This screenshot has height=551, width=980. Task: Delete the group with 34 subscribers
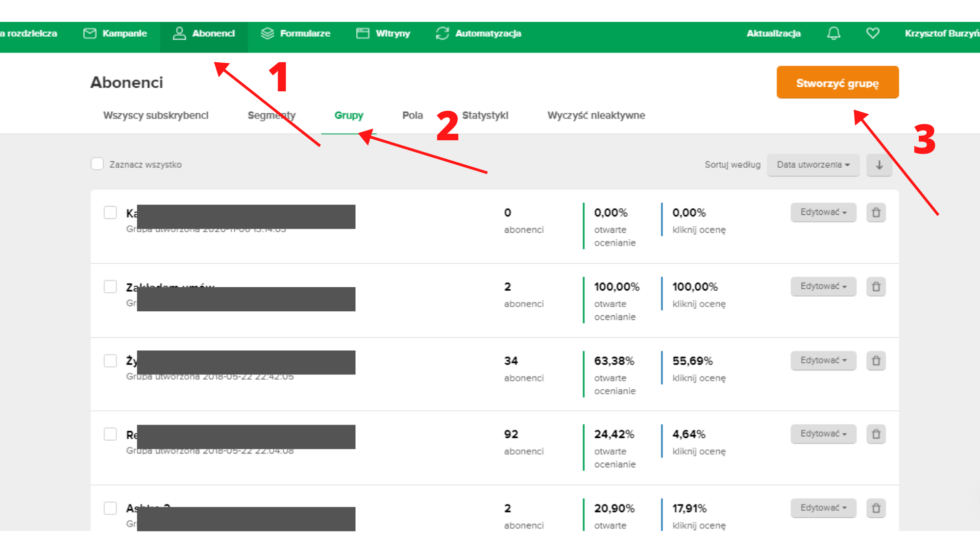click(876, 361)
